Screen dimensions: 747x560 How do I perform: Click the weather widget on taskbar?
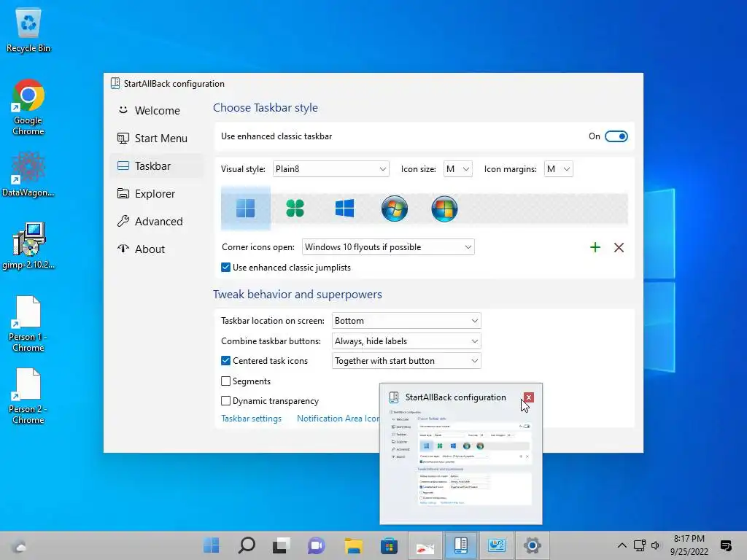click(x=19, y=545)
